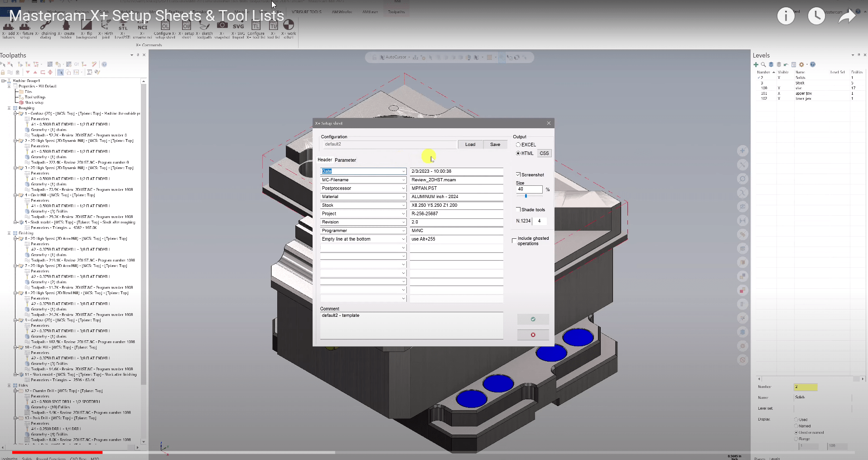Viewport: 868px width, 460px height.
Task: Click the lock icon in Toolpaths toolbar
Action: 3,73
